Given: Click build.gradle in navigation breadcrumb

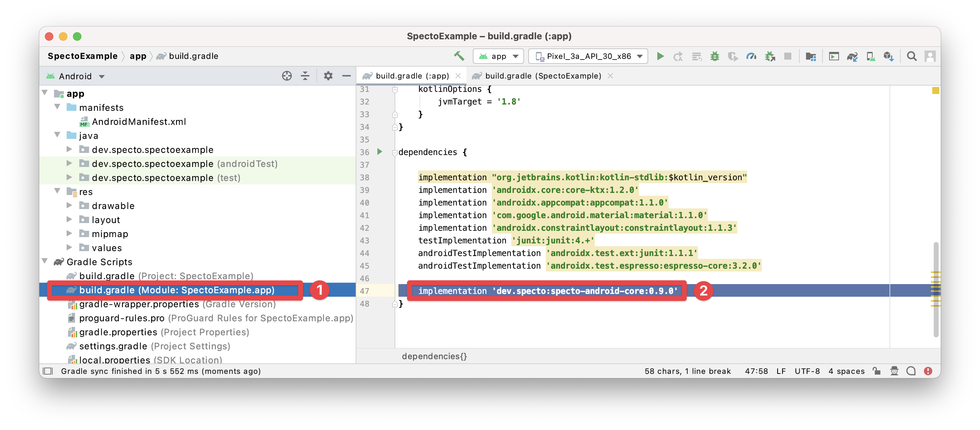Looking at the screenshot, I should (x=188, y=56).
